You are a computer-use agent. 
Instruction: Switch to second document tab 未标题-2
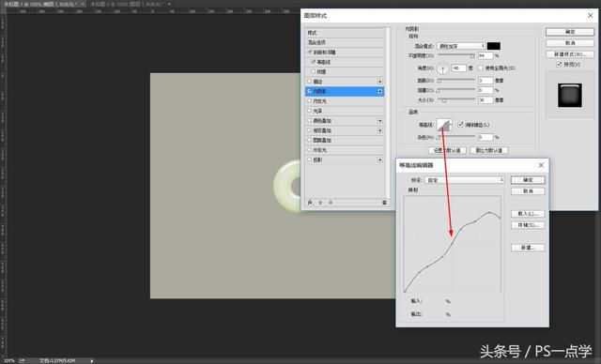pyautogui.click(x=129, y=4)
